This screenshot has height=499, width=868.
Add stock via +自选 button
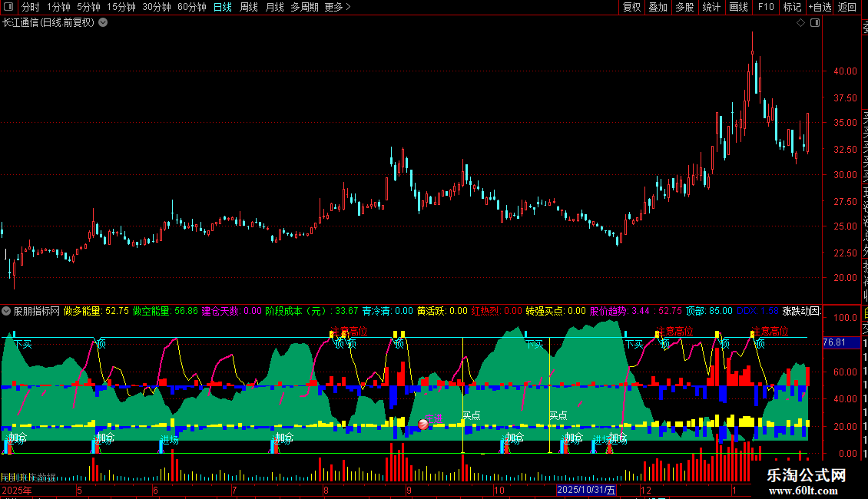[820, 7]
